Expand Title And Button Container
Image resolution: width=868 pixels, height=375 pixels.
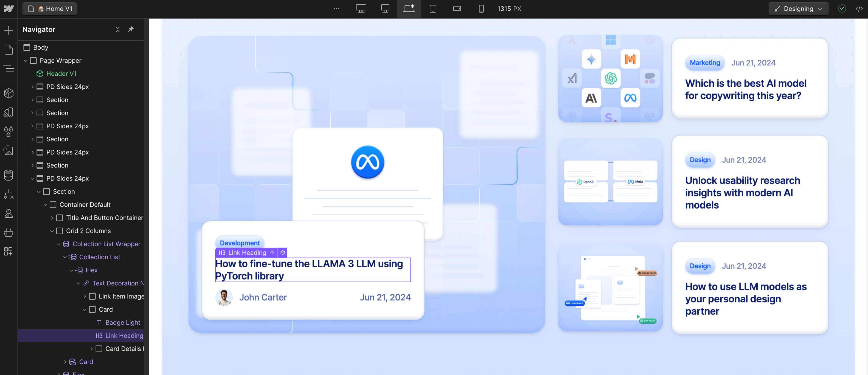[52, 218]
